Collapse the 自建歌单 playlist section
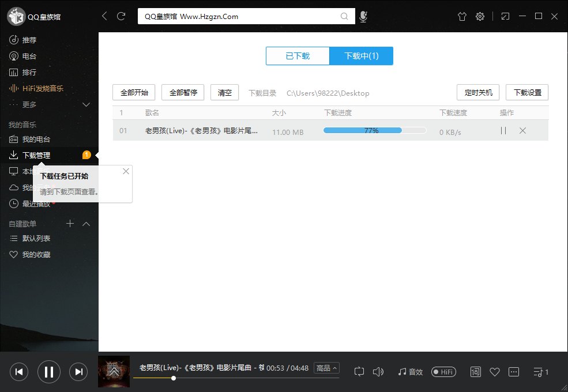 86,224
